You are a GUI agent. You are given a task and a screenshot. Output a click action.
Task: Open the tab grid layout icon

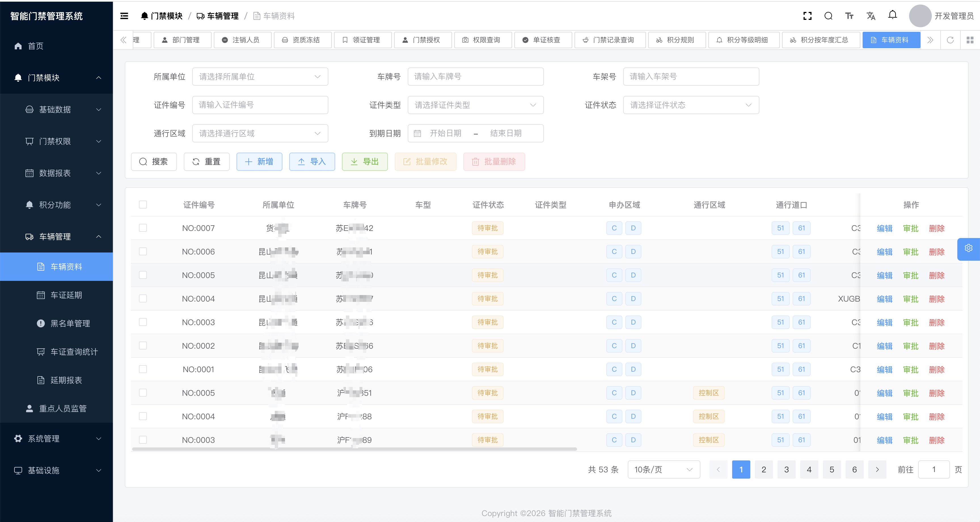[x=970, y=40]
